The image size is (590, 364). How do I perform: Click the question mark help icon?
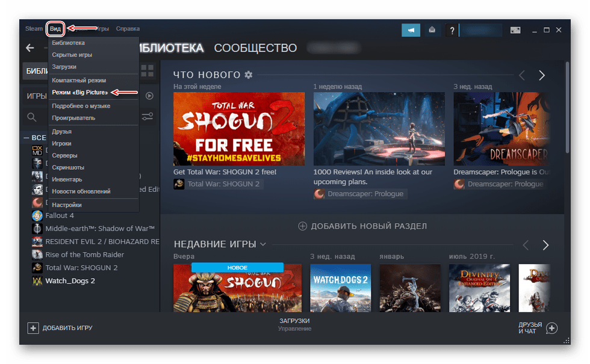pyautogui.click(x=452, y=30)
